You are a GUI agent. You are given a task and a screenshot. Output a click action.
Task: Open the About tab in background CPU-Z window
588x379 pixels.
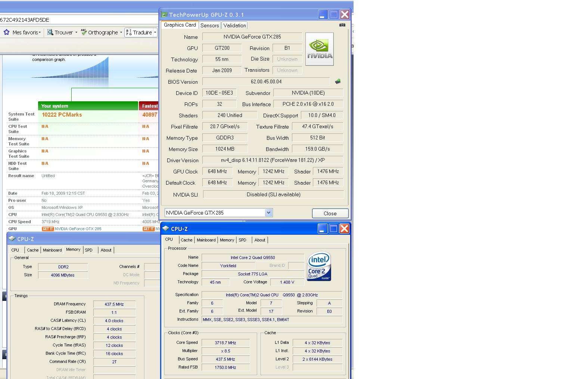click(x=106, y=250)
